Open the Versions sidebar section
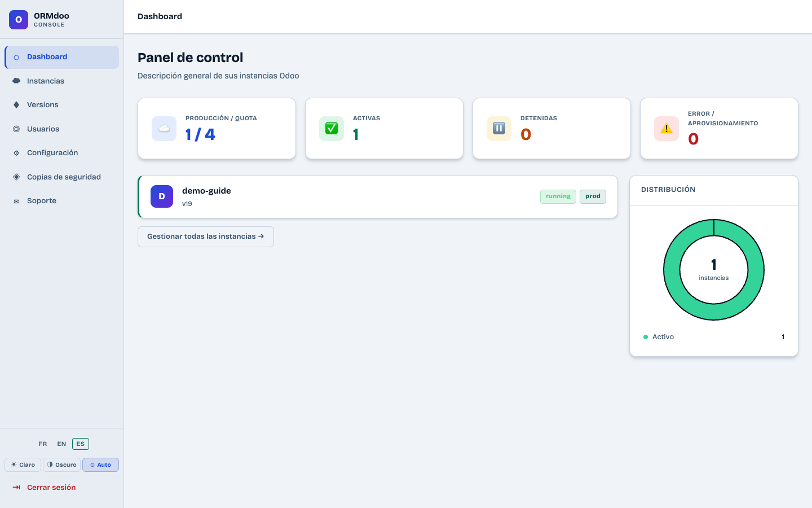 click(62, 105)
